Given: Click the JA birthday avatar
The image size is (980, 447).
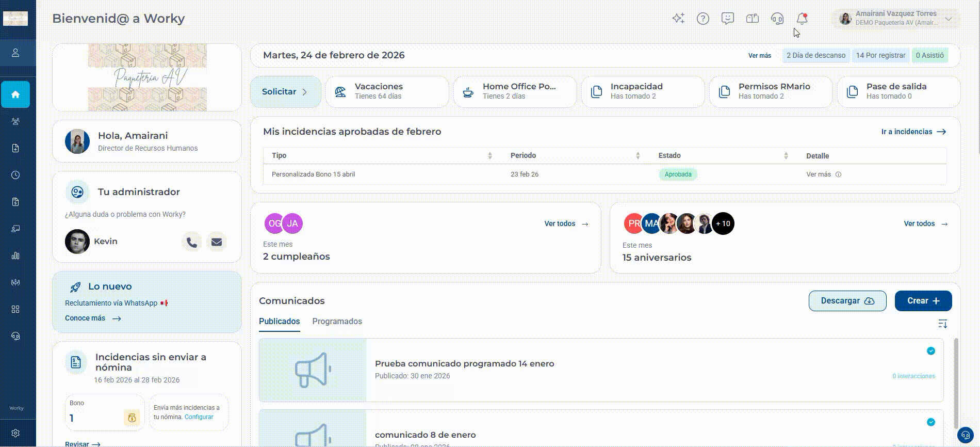Looking at the screenshot, I should [x=292, y=223].
